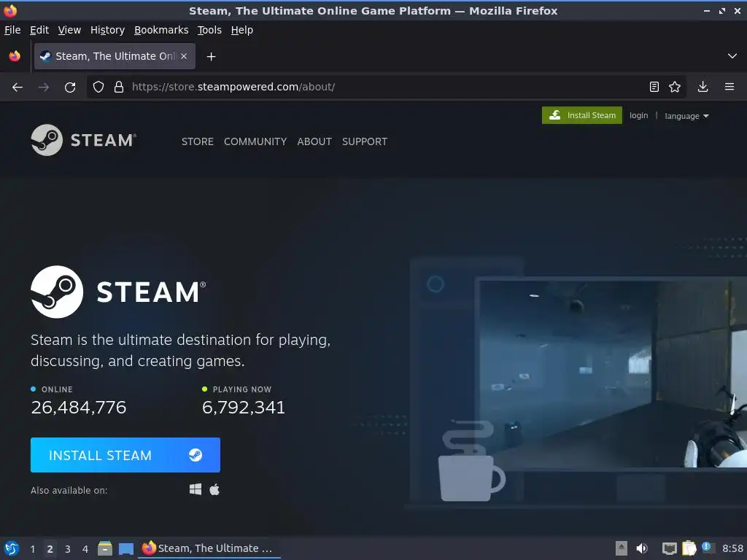Click the Firefox back arrow
This screenshot has height=560, width=747.
[x=18, y=87]
